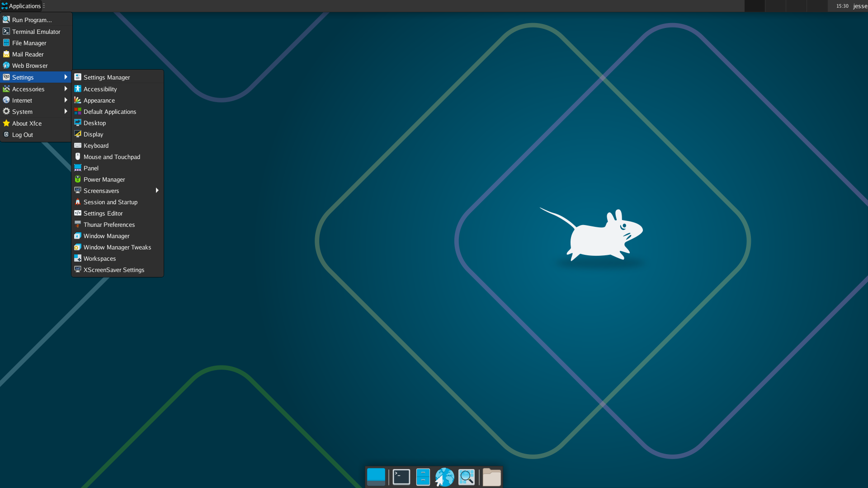Screen dimensions: 868x488
Task: Click the Appearance palette icon
Action: point(78,100)
